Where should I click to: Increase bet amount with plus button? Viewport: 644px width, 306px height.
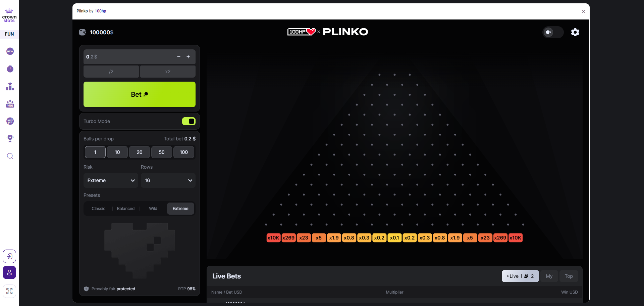tap(188, 57)
